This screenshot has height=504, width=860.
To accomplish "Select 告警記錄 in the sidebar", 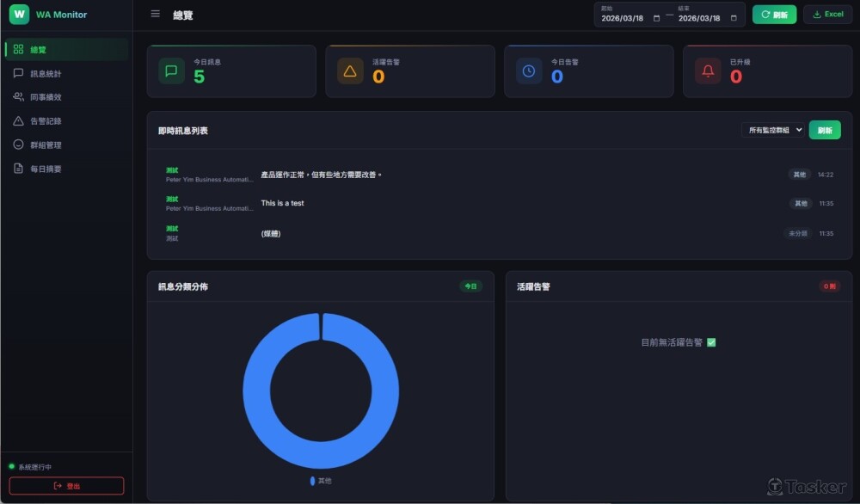I will (46, 121).
